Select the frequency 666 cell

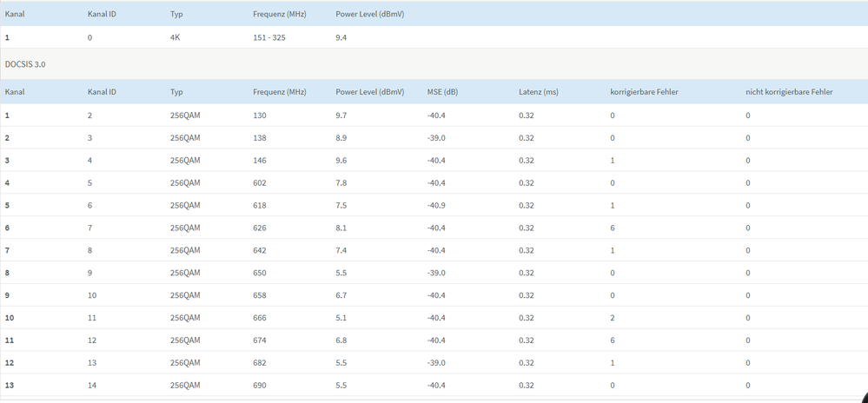click(x=260, y=318)
